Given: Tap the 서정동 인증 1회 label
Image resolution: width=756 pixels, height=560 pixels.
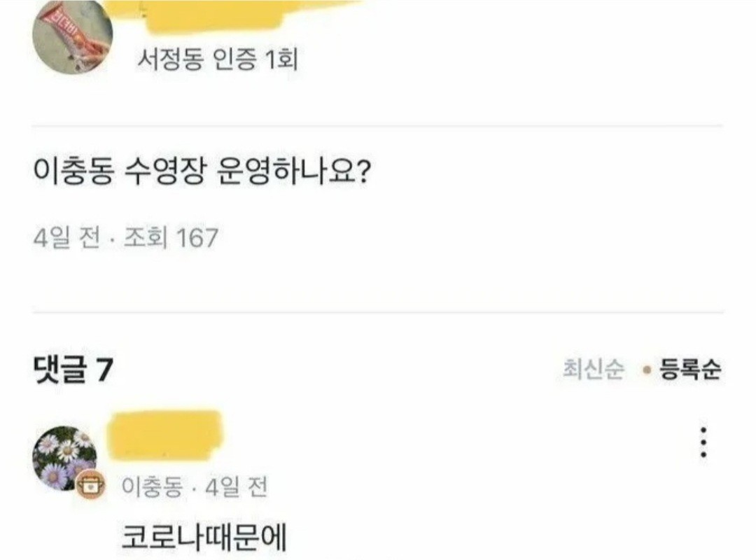Looking at the screenshot, I should coord(218,59).
